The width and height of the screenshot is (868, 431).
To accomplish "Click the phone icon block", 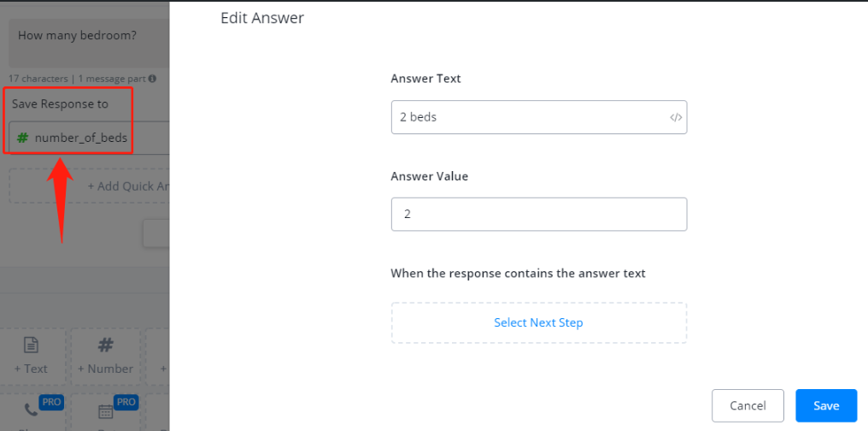I will (31, 410).
